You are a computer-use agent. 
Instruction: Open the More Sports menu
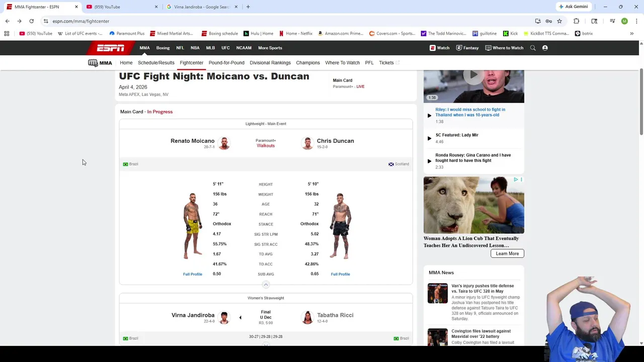point(270,48)
